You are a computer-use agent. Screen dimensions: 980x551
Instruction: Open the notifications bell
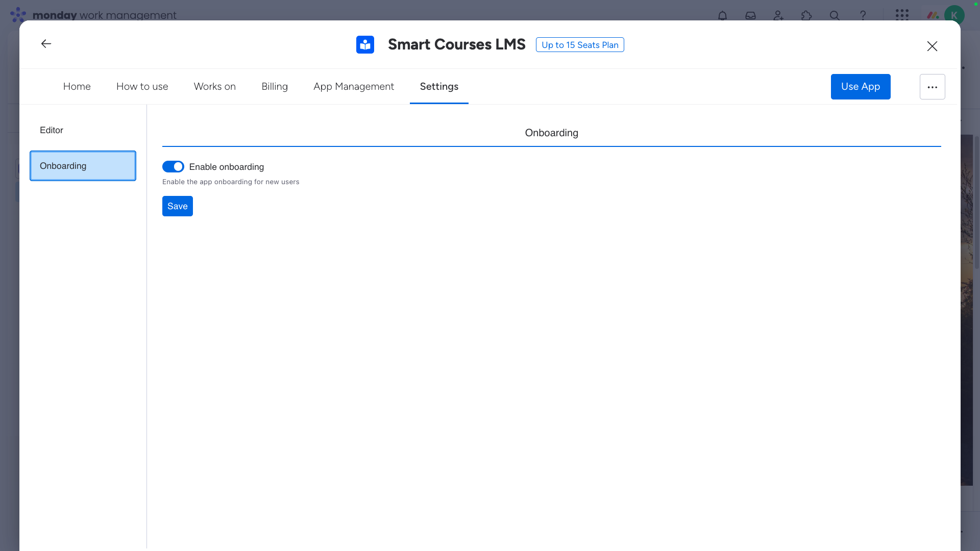(x=722, y=15)
